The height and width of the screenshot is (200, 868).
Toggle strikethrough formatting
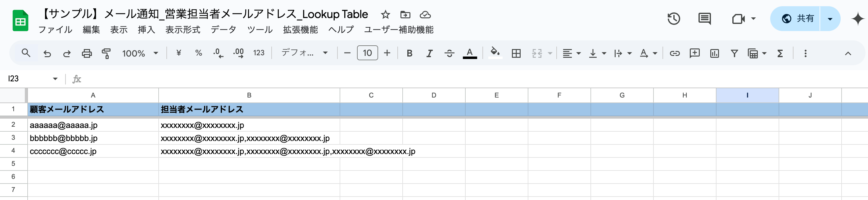point(449,53)
